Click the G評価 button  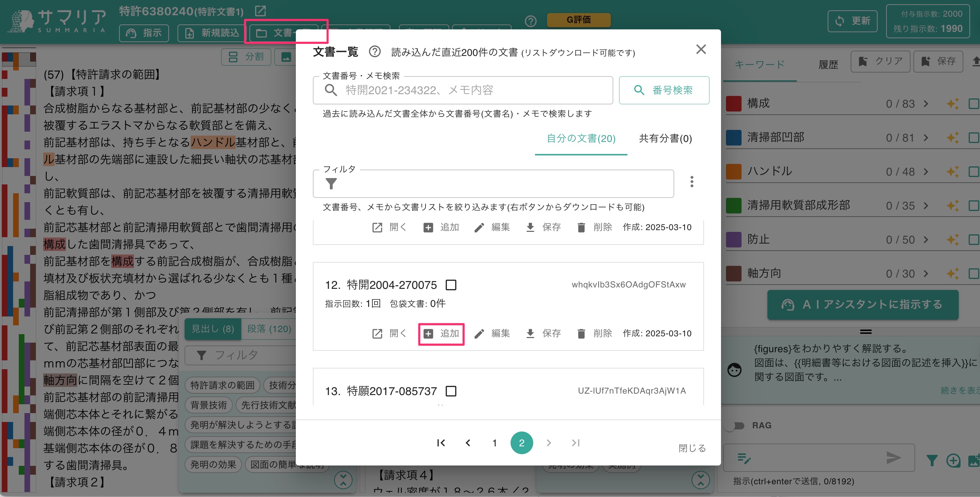pyautogui.click(x=579, y=20)
